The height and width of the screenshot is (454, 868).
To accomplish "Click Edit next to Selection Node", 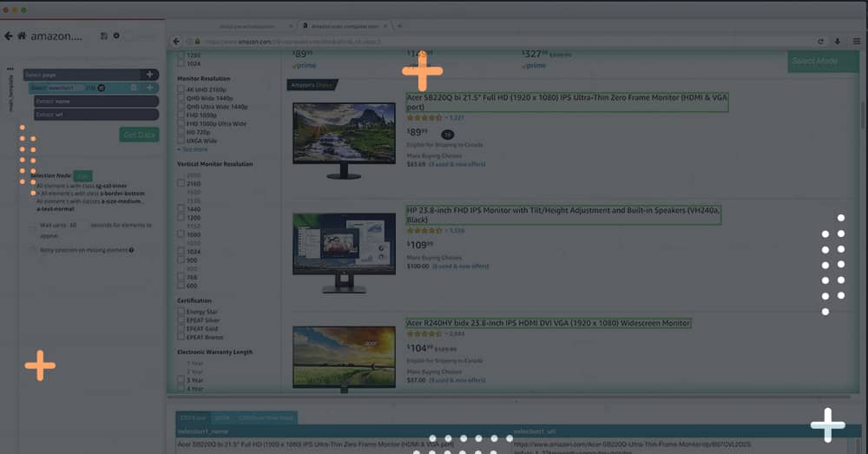I will pos(82,175).
